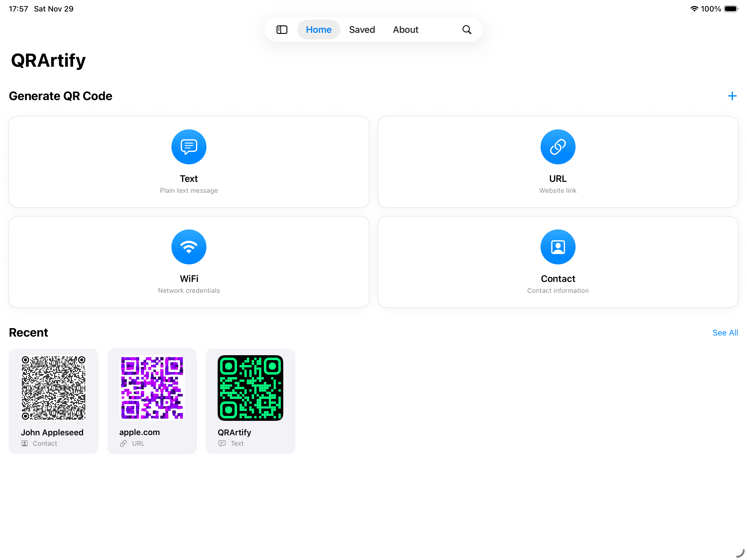Open apple.com purple QR thumbnail
The image size is (747, 560).
[x=152, y=388]
